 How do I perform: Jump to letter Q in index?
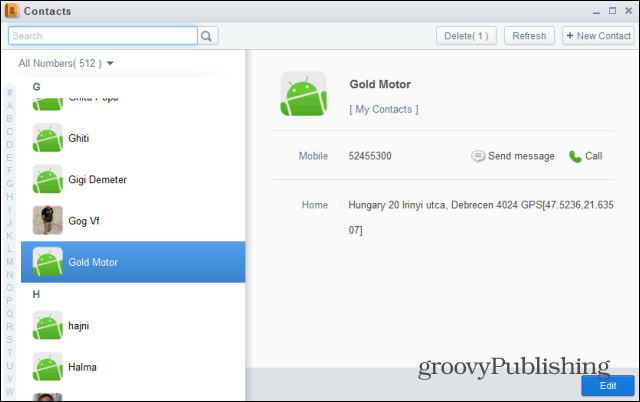coord(10,314)
